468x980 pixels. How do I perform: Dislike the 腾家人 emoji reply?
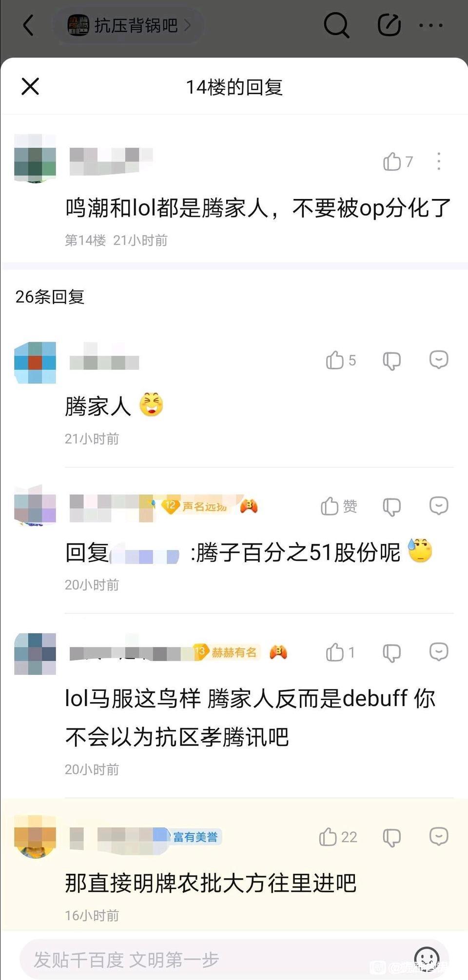[391, 361]
